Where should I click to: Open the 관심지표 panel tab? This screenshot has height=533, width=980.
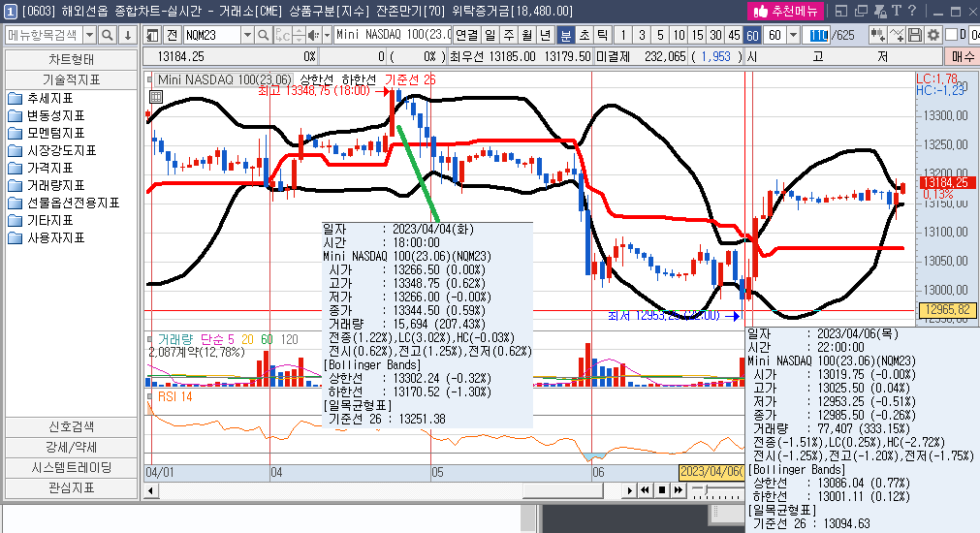pyautogui.click(x=72, y=487)
